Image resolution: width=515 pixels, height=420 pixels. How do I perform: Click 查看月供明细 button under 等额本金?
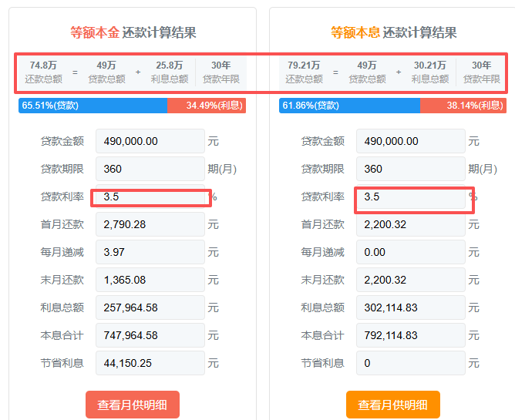[132, 405]
